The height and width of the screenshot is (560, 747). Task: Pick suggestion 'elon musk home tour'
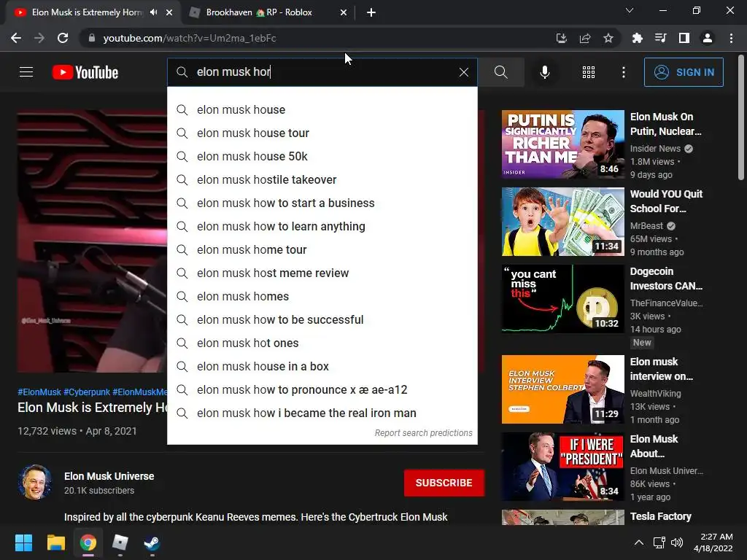(322, 249)
